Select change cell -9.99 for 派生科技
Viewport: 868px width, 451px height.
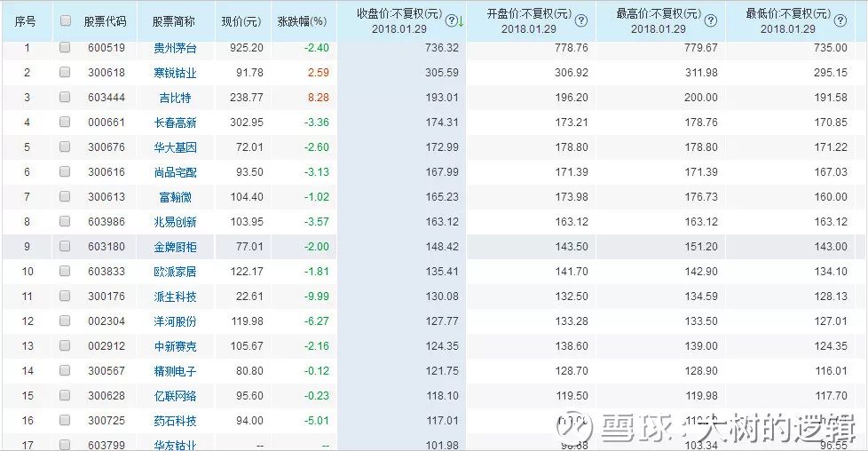(x=317, y=297)
